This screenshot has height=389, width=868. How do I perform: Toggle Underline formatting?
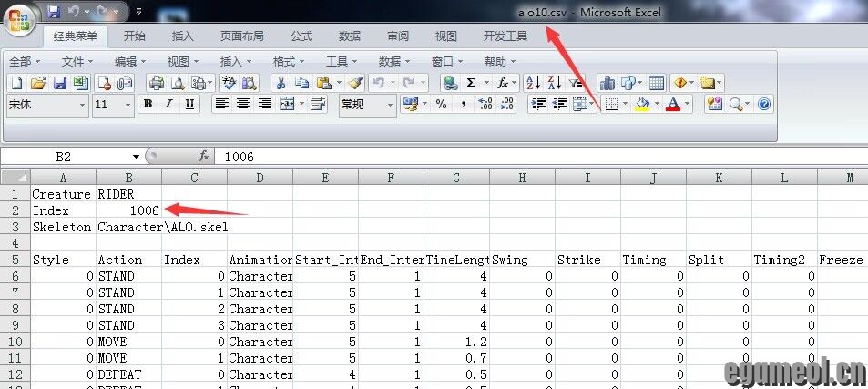(x=189, y=105)
